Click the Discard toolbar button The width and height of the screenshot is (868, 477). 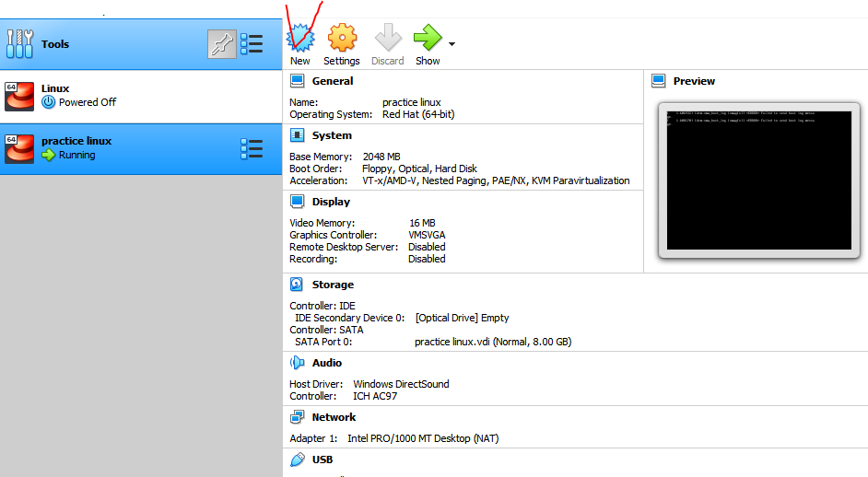(388, 44)
